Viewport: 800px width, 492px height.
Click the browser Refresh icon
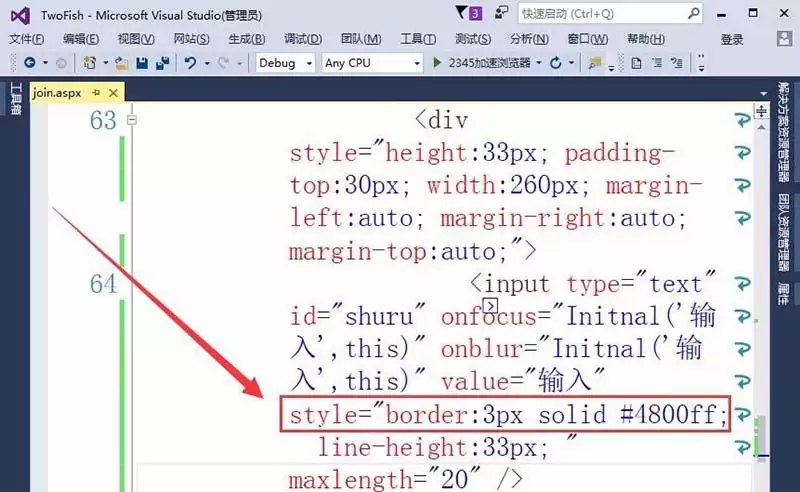coord(555,63)
